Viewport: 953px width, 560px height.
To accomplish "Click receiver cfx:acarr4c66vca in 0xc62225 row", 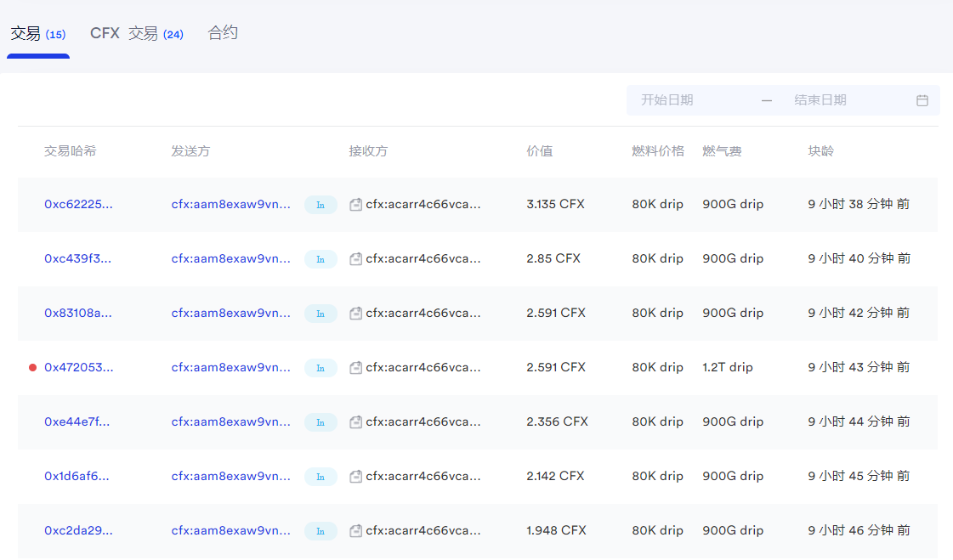I will [423, 204].
